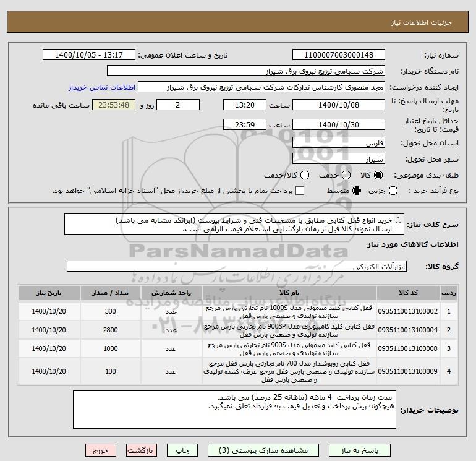The image size is (476, 461).
Task: Click the چاپ print button
Action: [182, 450]
